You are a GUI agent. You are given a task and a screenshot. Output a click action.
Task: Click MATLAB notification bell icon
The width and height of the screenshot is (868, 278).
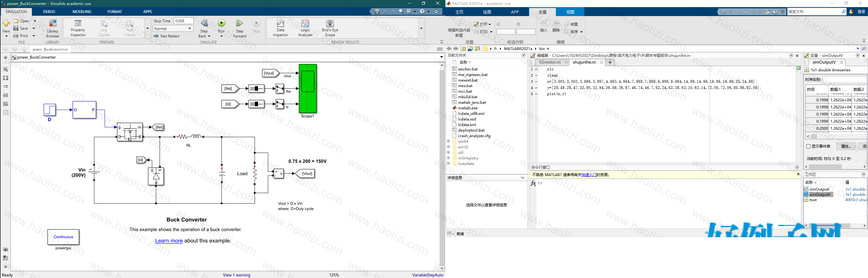851,12
